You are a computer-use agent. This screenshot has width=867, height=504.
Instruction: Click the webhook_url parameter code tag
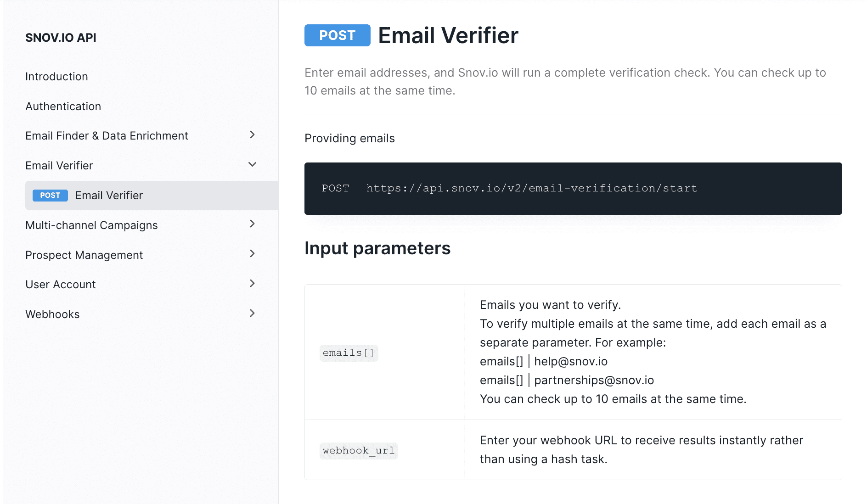pos(358,451)
